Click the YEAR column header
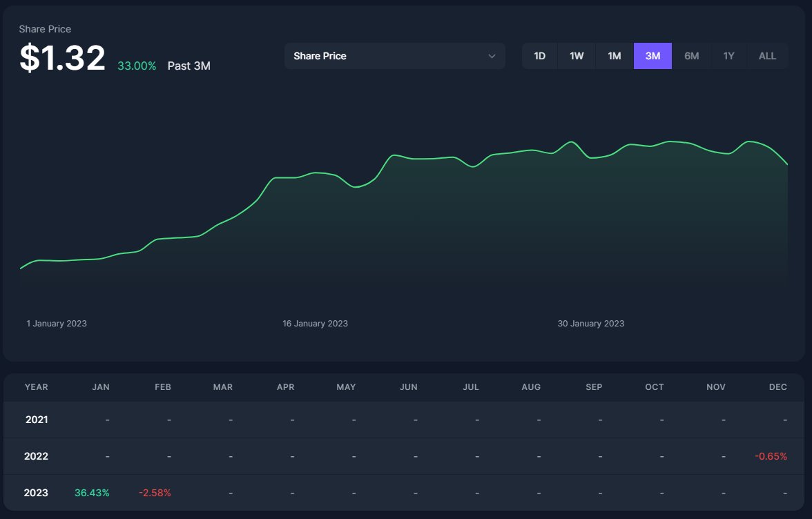 36,387
